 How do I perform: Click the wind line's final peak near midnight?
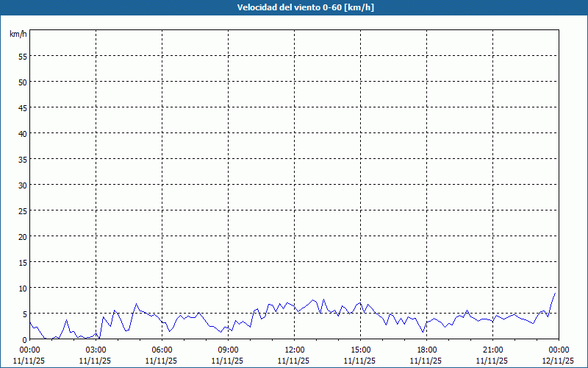coord(555,294)
